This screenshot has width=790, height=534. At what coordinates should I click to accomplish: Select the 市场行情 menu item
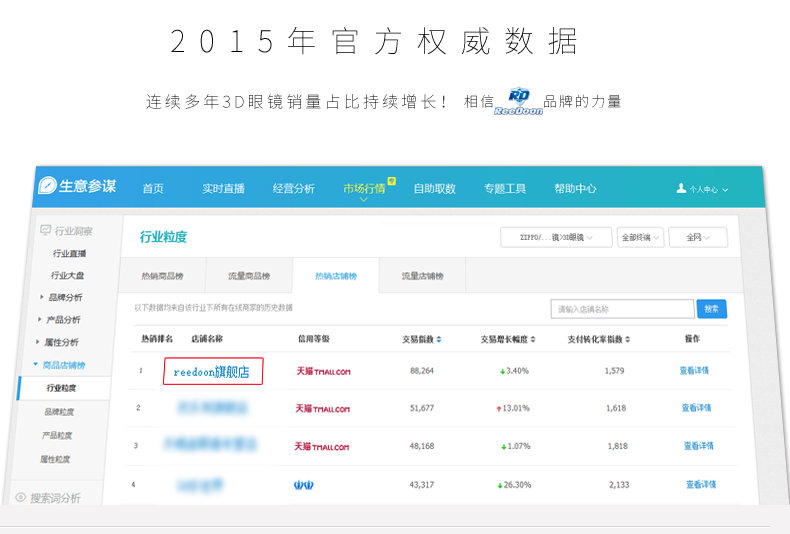364,188
